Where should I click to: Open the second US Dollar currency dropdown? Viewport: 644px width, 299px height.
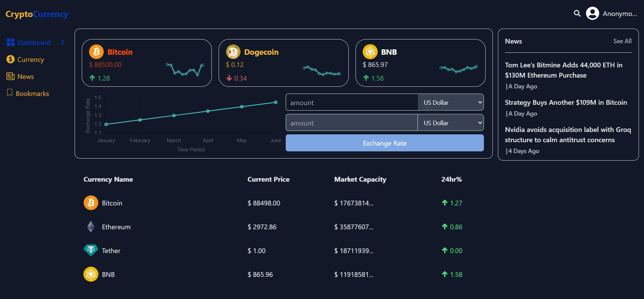click(x=451, y=122)
